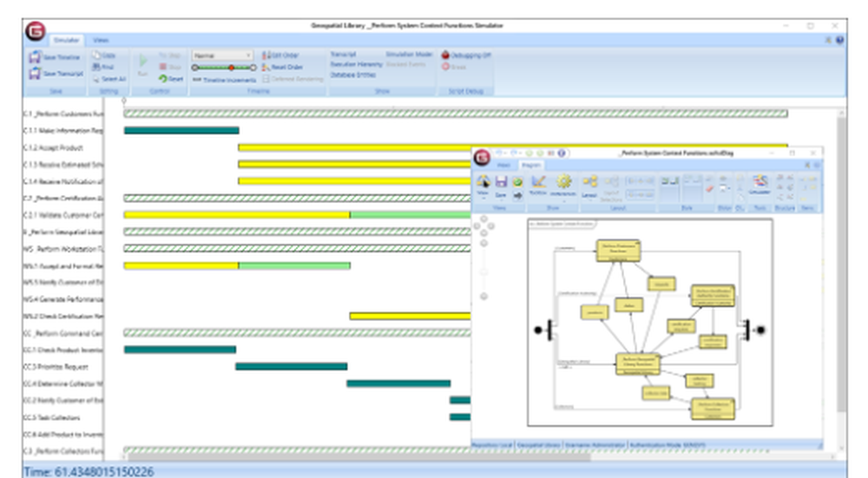
Task: Click Select All in Editing group
Action: [109, 79]
